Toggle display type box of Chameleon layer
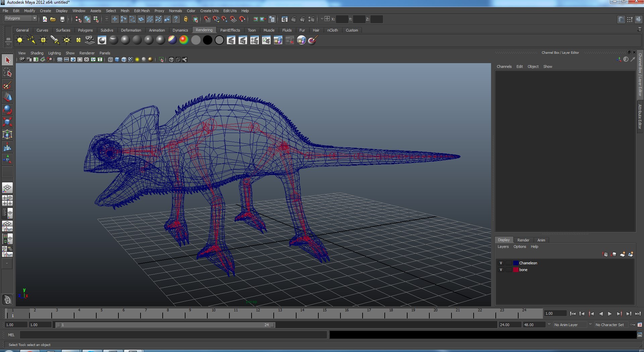This screenshot has height=352, width=644. 509,263
